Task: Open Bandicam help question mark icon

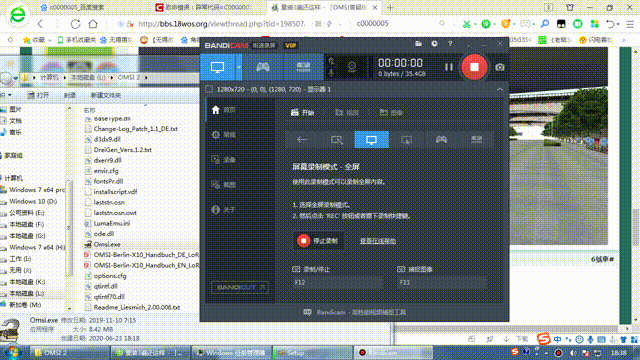Action: pos(450,44)
